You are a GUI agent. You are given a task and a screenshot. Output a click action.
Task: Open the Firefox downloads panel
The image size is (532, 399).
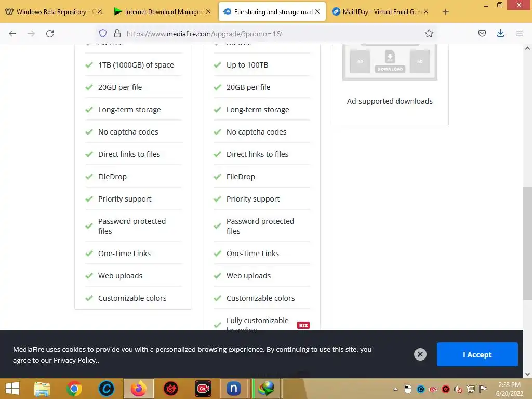500,33
